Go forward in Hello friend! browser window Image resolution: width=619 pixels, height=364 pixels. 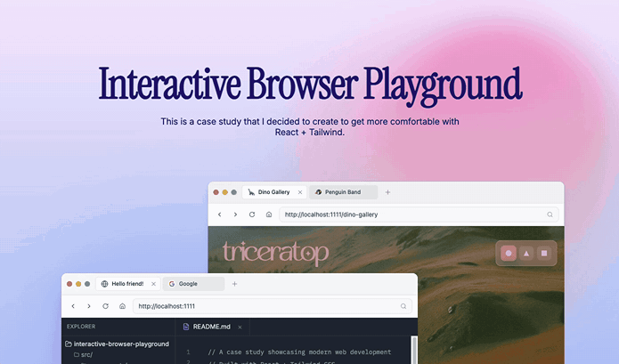pos(89,306)
